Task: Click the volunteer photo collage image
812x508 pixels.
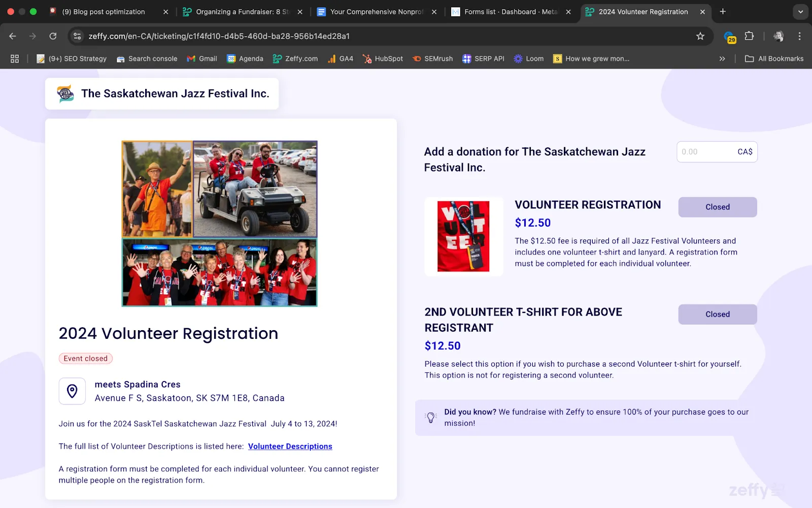Action: [x=219, y=224]
